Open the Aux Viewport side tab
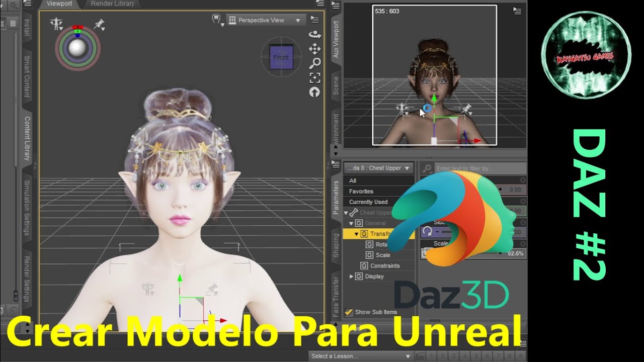 (336, 39)
